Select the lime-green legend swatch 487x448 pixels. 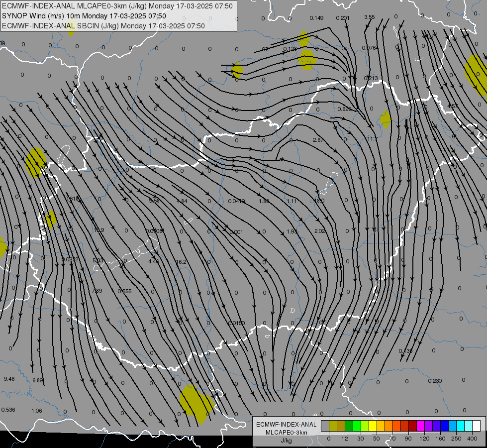click(x=365, y=426)
